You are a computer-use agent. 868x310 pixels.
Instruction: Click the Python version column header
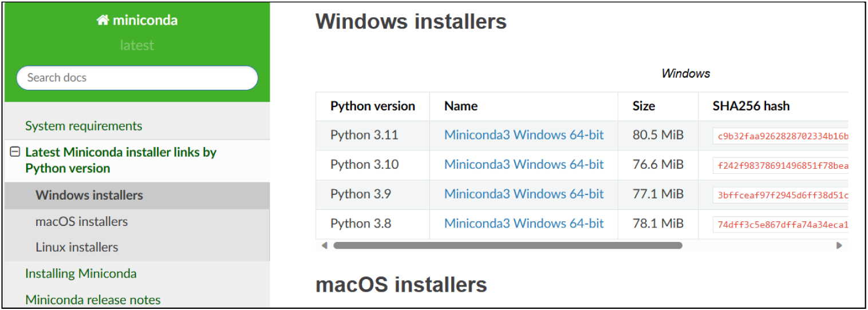point(373,106)
